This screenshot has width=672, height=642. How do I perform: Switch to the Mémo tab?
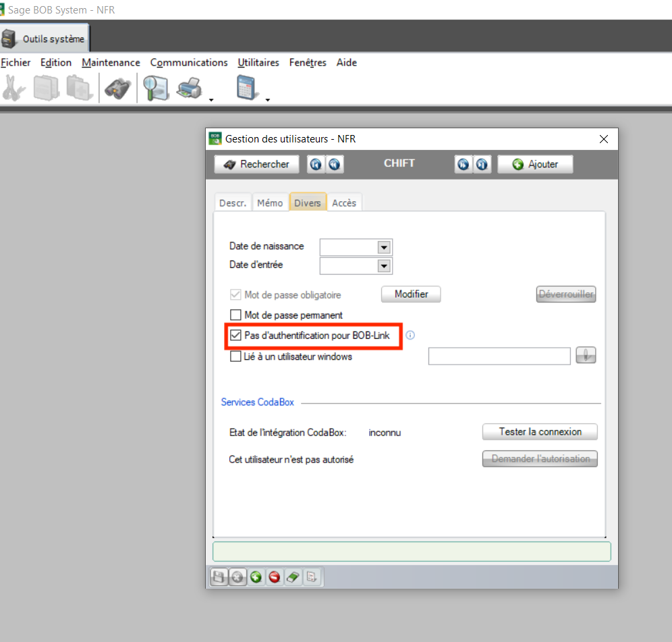click(x=270, y=203)
